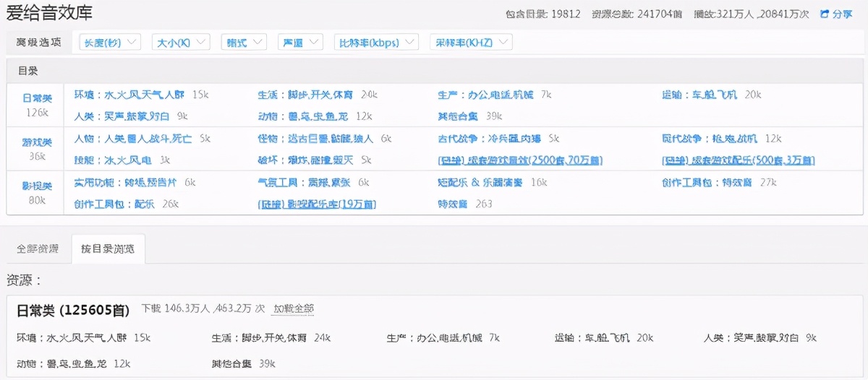Select the 按目录浏览 tab
868x380 pixels.
click(x=108, y=249)
